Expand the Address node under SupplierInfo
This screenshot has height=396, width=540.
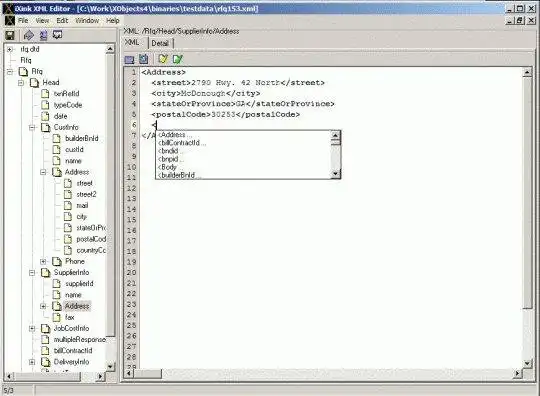tap(43, 306)
